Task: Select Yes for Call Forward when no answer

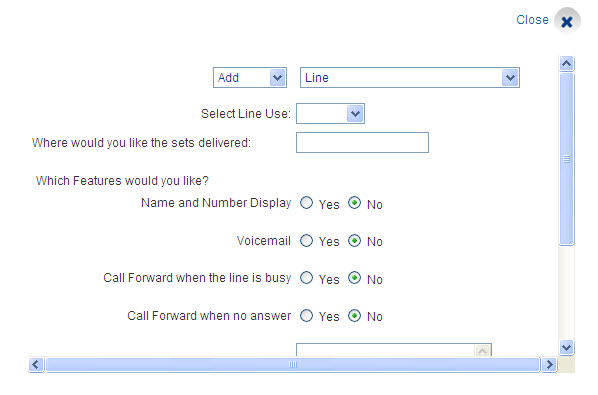Action: (x=306, y=315)
